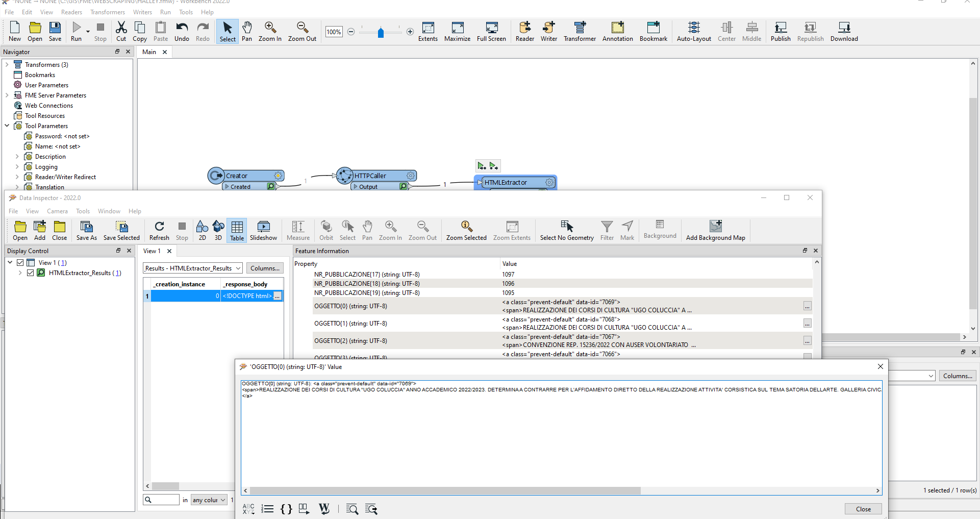Click the zoom level slider handle
The width and height of the screenshot is (980, 519).
click(x=381, y=32)
